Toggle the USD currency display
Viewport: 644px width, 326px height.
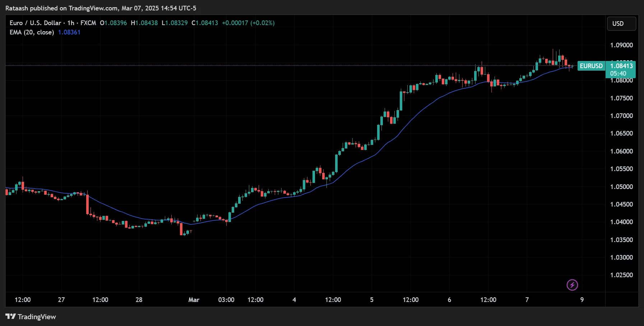click(x=621, y=23)
